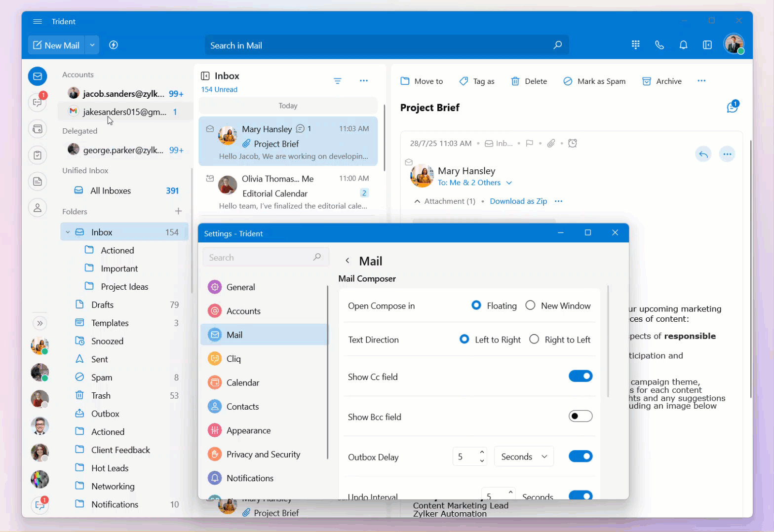Select the jakesanders015@gm... Gmail account
The width and height of the screenshot is (774, 532).
pos(125,112)
